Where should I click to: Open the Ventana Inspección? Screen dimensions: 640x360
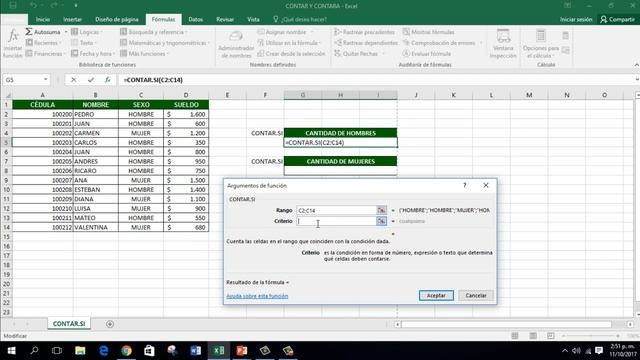503,44
